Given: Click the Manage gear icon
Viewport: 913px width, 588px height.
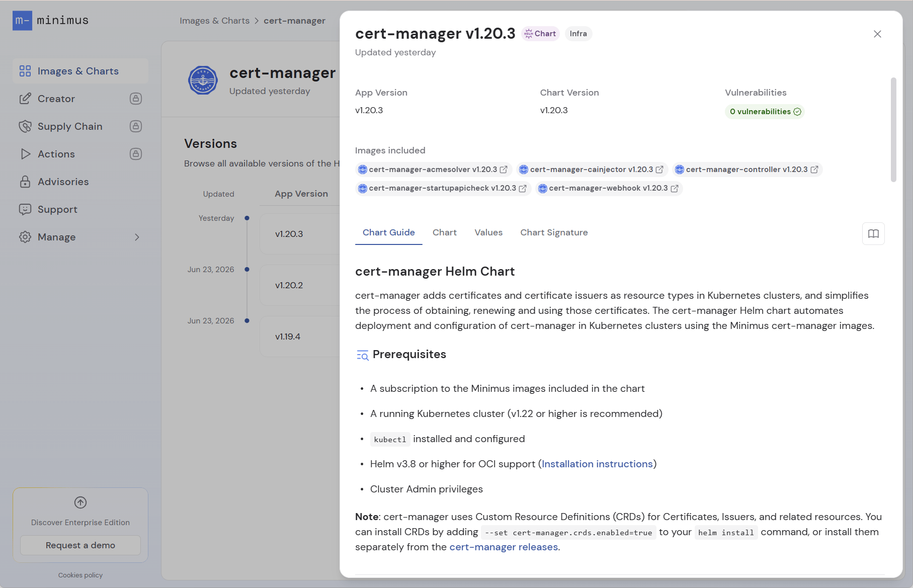Looking at the screenshot, I should (x=25, y=237).
